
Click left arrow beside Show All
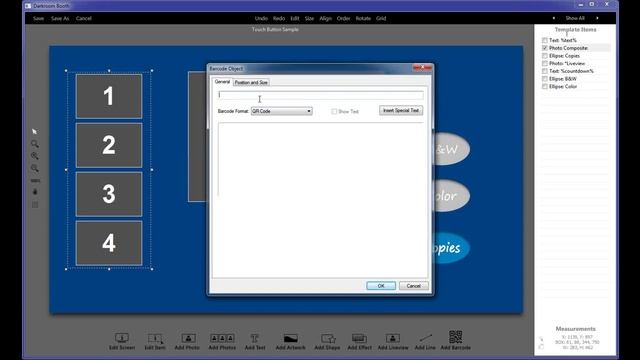[x=553, y=18]
